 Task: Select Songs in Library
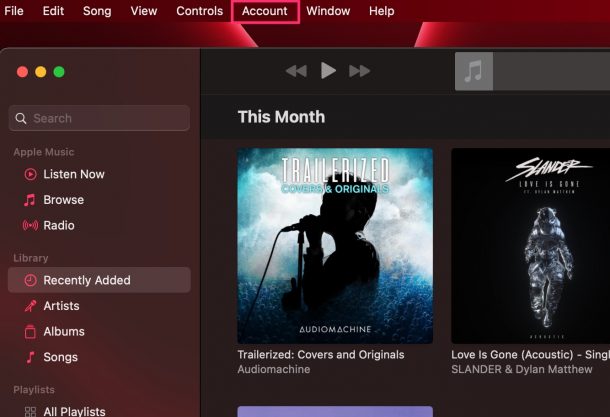(x=99, y=357)
